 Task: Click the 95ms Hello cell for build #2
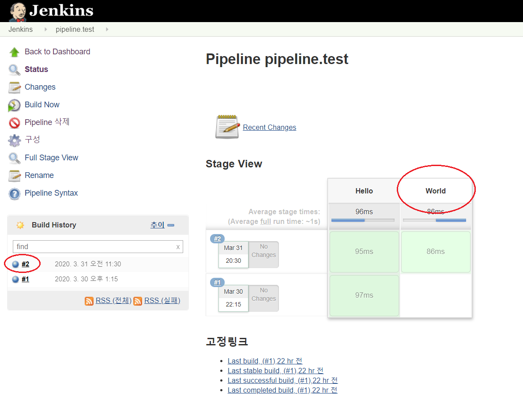(364, 252)
